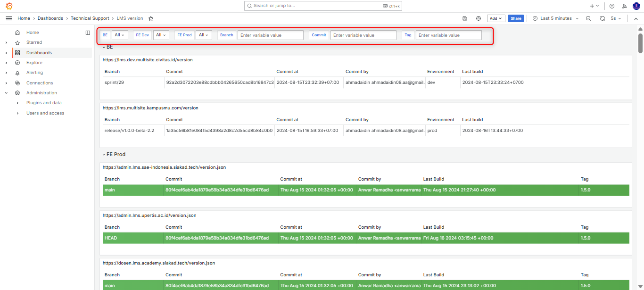Open the news feed icon
This screenshot has width=644, height=290.
point(625,6)
